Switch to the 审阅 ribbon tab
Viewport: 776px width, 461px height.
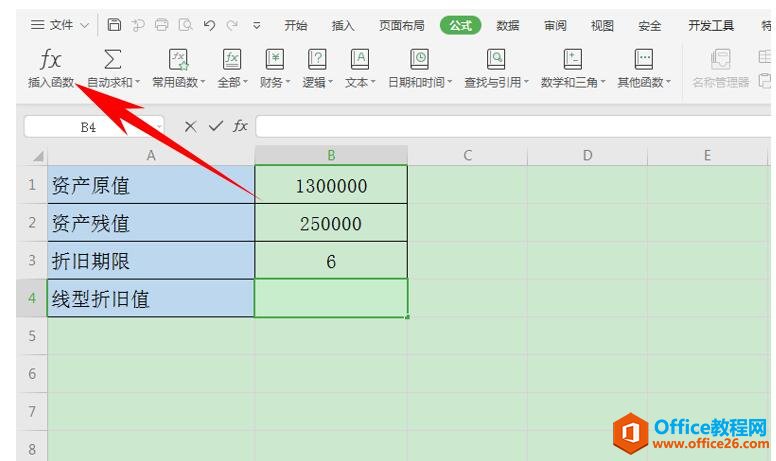coord(555,25)
